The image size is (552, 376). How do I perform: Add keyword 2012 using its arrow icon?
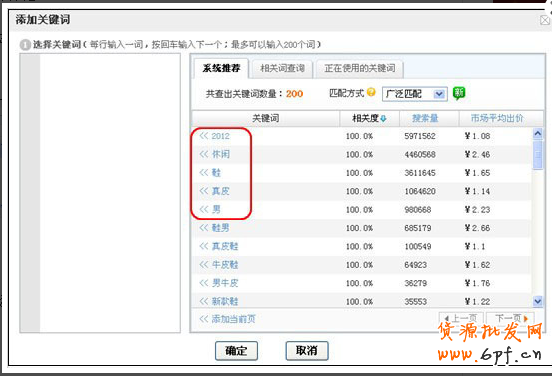[204, 136]
